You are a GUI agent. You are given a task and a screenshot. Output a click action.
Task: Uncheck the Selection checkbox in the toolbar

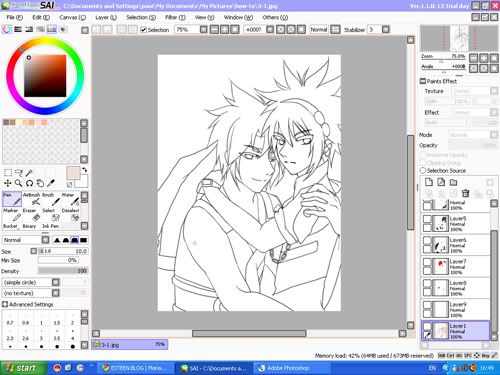(x=144, y=30)
